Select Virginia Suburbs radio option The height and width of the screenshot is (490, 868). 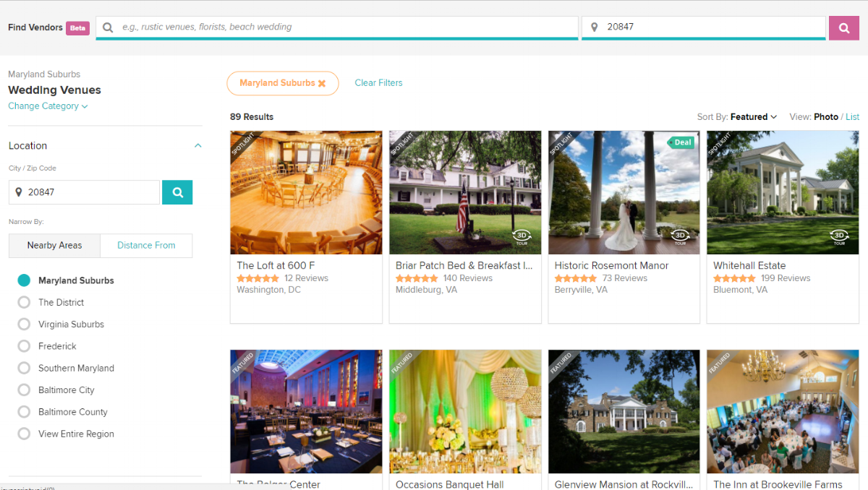click(24, 324)
